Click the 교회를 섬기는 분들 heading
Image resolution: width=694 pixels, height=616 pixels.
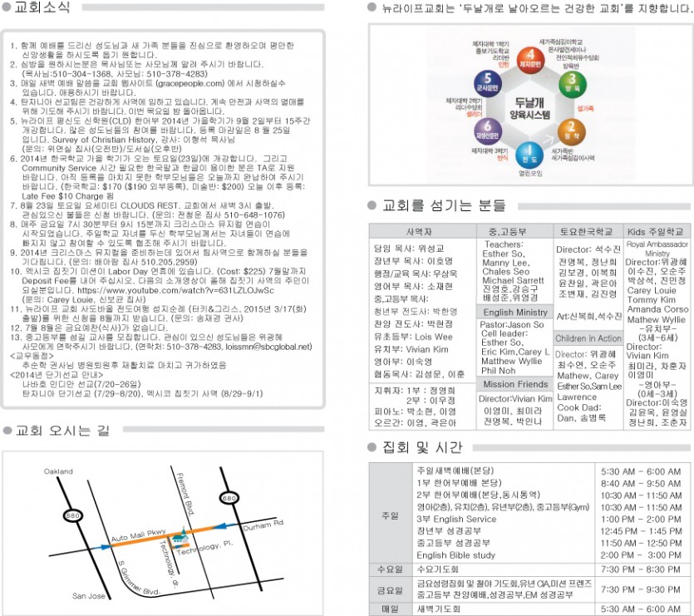[x=444, y=205]
